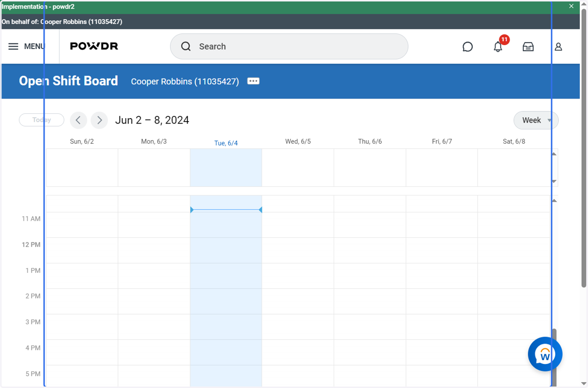Click the 5 PM time label

[x=33, y=374]
